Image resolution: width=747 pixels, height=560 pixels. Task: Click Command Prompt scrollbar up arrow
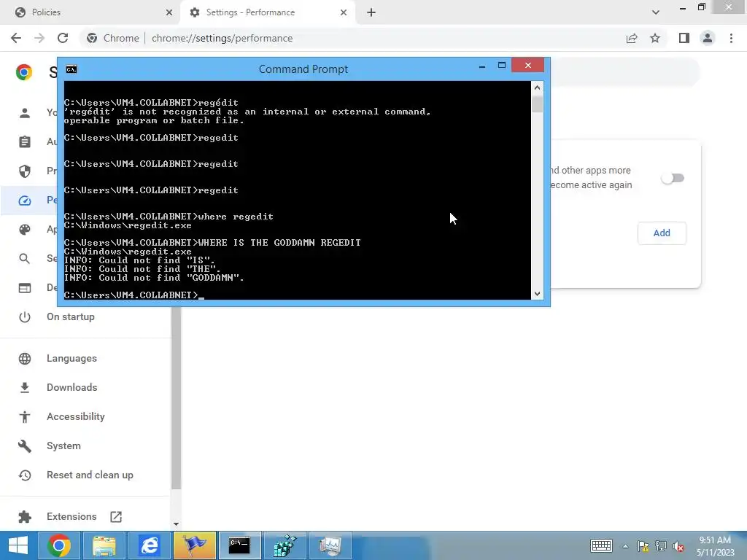click(x=537, y=87)
